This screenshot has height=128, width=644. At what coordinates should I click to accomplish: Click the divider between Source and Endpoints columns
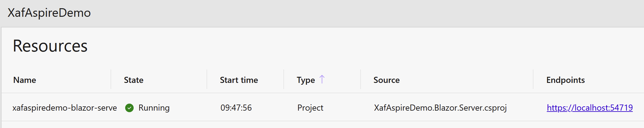tap(533, 79)
